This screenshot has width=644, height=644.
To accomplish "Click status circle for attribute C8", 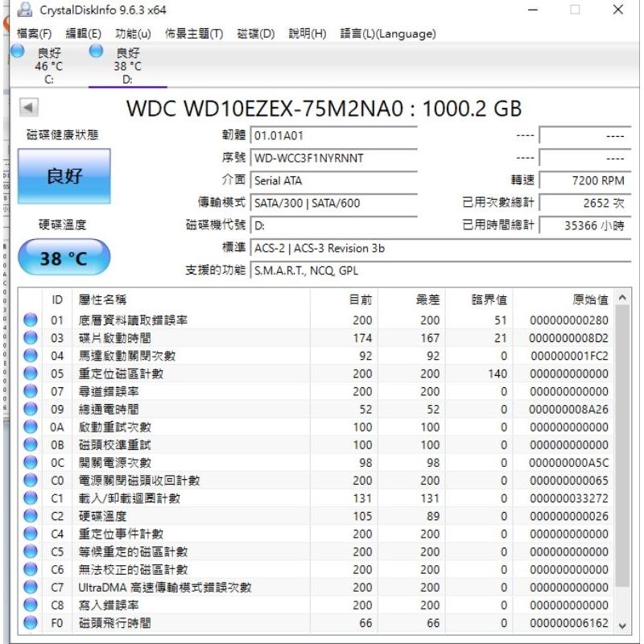I will pos(31,605).
